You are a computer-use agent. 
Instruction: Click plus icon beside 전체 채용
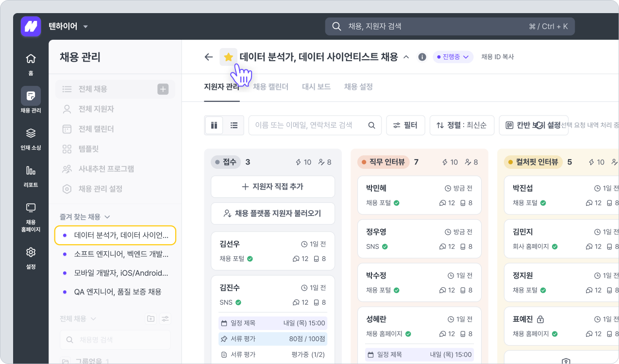(x=163, y=89)
